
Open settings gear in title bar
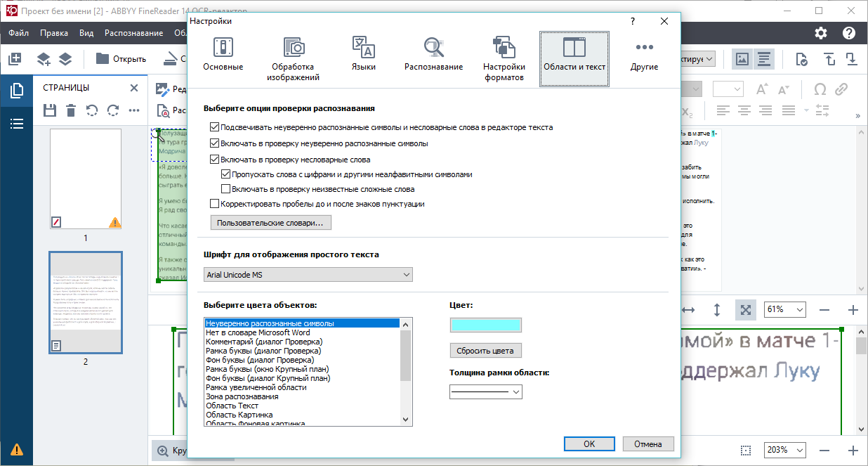click(821, 33)
